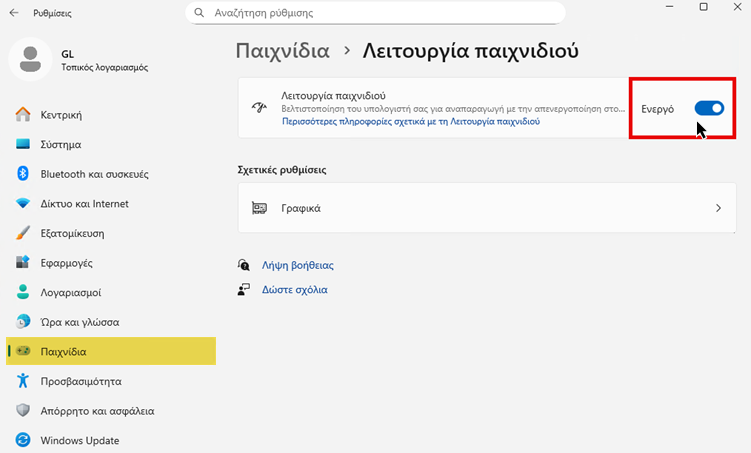Click the magnifier icon in search box
This screenshot has width=751, height=453.
pos(200,14)
